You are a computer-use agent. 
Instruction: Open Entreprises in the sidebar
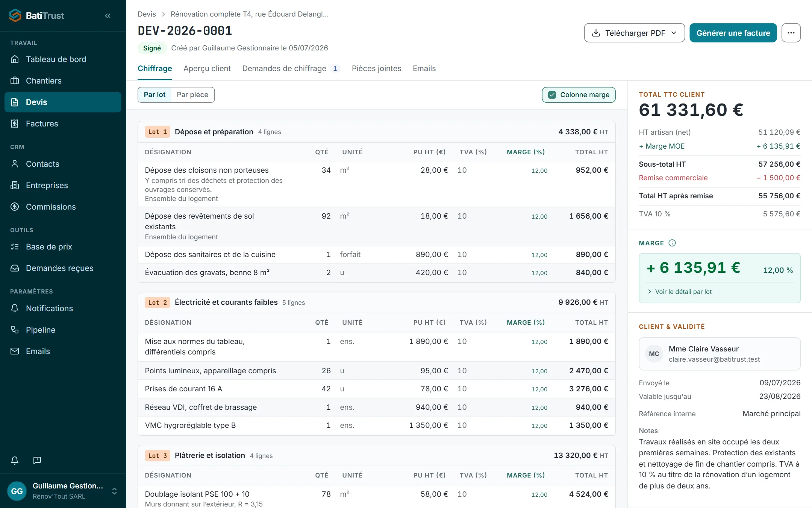[63, 186]
